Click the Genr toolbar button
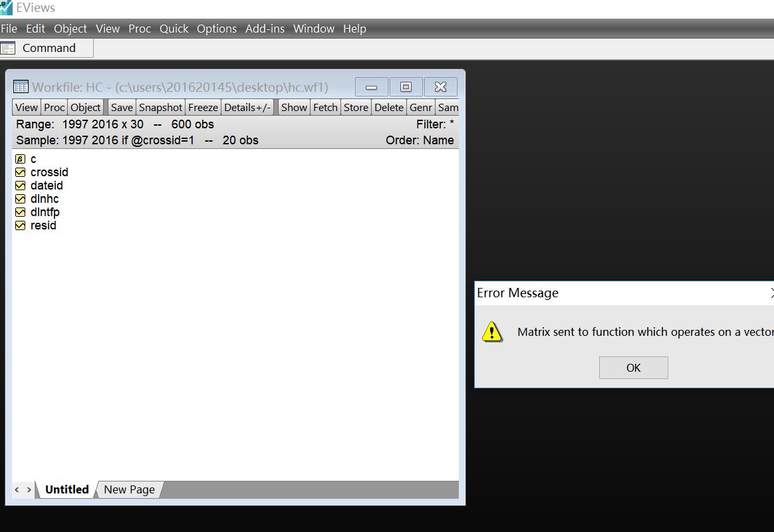Screen dimensions: 774x532 click(x=421, y=107)
